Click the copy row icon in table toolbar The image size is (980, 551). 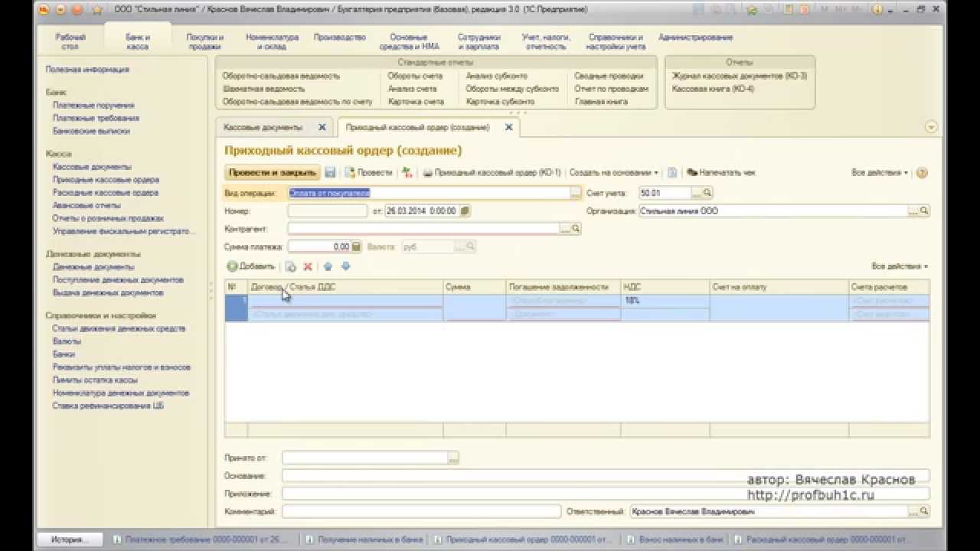[291, 266]
